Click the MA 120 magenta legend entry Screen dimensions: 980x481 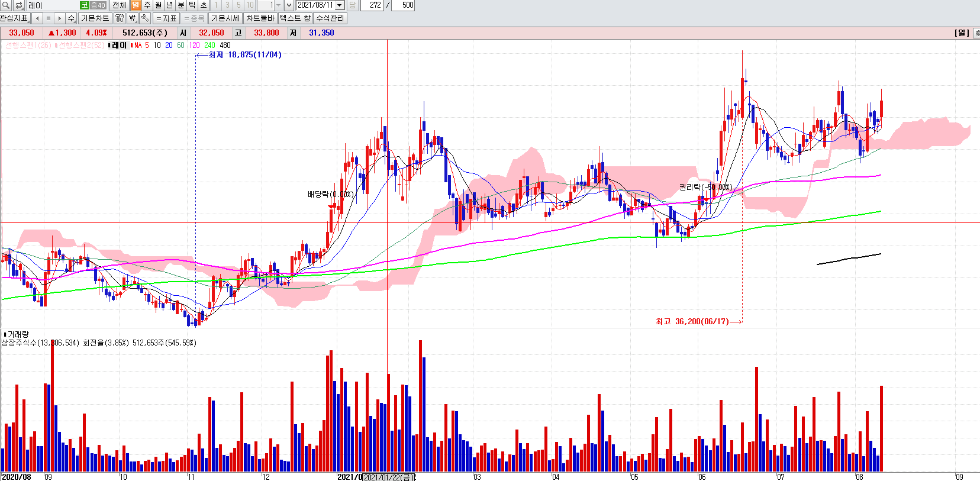194,45
